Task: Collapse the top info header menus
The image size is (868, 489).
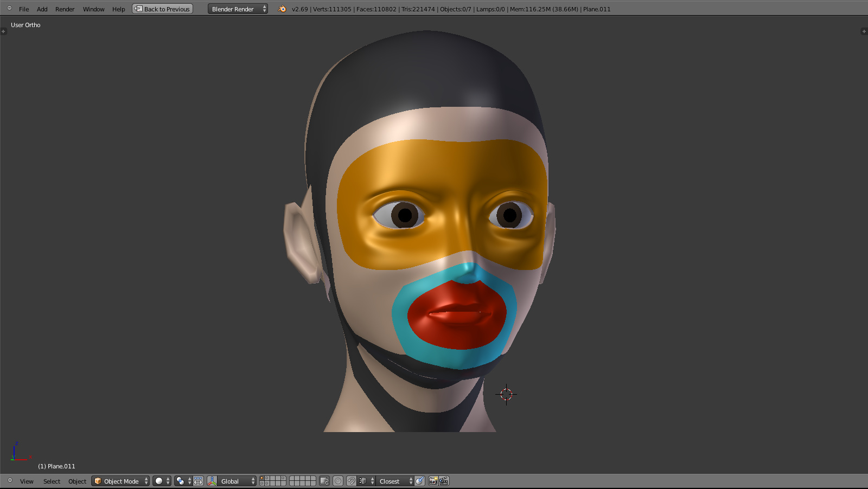Action: 9,8
